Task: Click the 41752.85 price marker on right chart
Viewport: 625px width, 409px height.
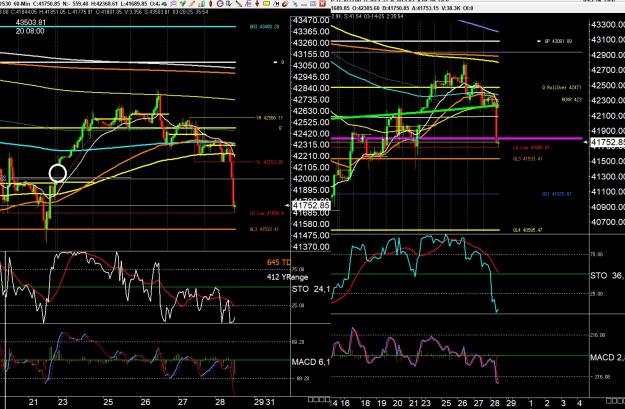Action: pyautogui.click(x=607, y=142)
